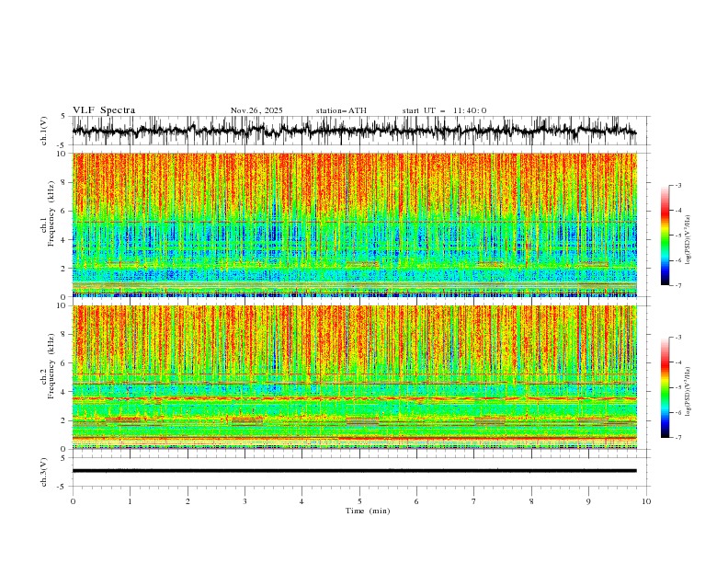Click the ch.1 voltage waveform trace
Screen dimensions: 728x563
(x=354, y=131)
